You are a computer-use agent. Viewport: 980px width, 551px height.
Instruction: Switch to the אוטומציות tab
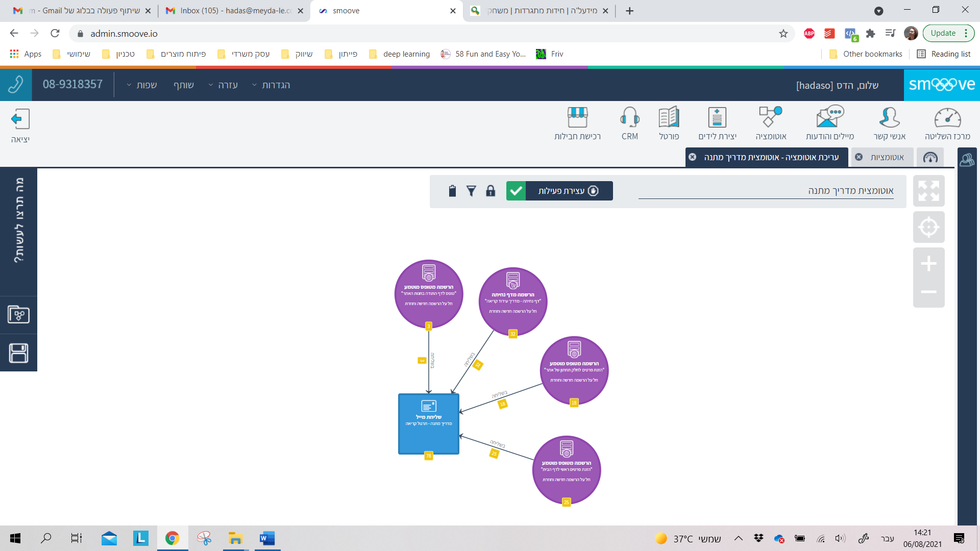point(887,157)
